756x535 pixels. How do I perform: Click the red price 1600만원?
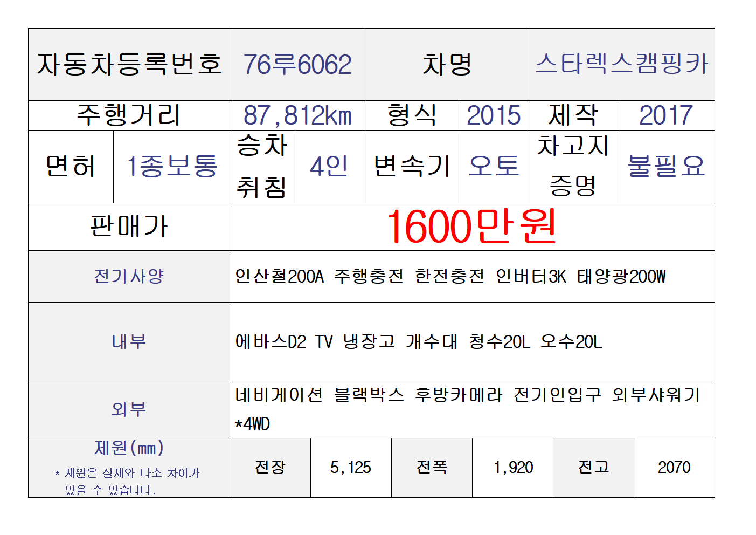click(471, 227)
